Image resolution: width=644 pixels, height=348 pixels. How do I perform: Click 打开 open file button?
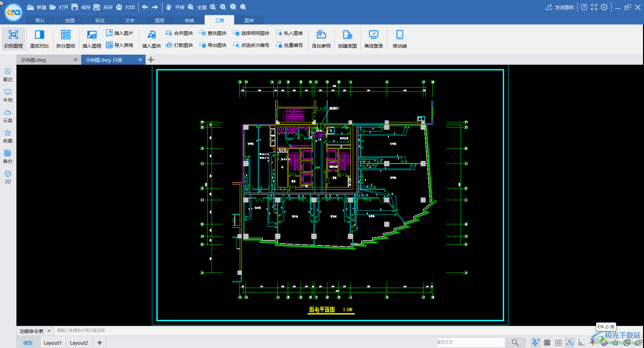(x=59, y=7)
